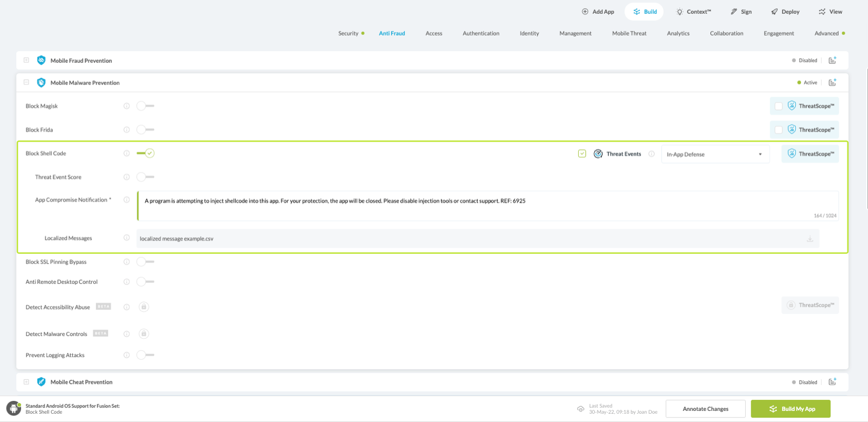Image resolution: width=868 pixels, height=422 pixels.
Task: Collapse the Mobile Malware Prevention section
Action: (26, 83)
